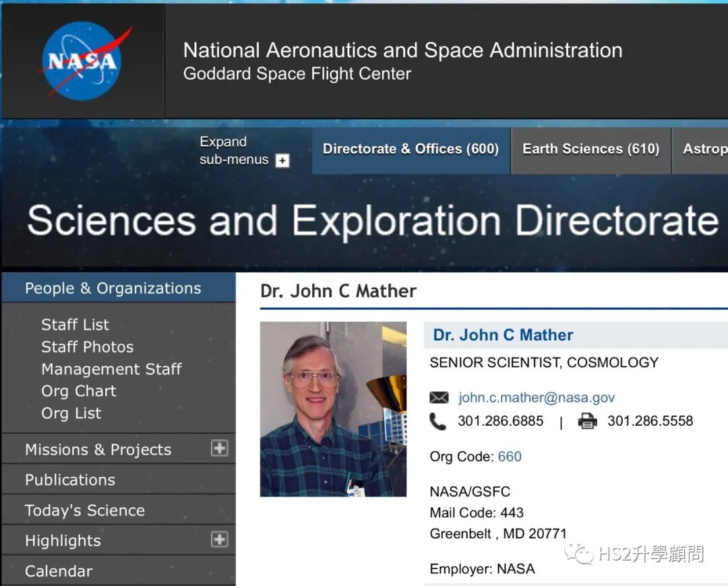Click the blue Dr. John C Mather name heading
Viewport: 728px width, 586px height.
(x=503, y=335)
